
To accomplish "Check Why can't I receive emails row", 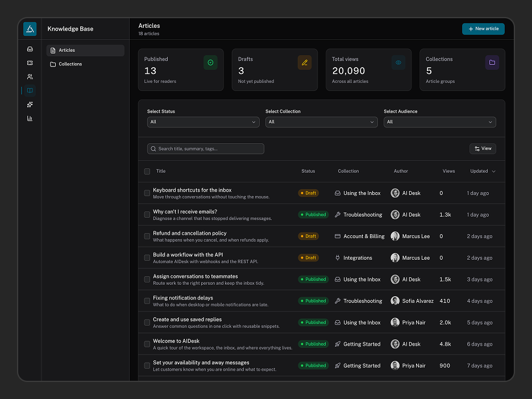I will pyautogui.click(x=147, y=215).
